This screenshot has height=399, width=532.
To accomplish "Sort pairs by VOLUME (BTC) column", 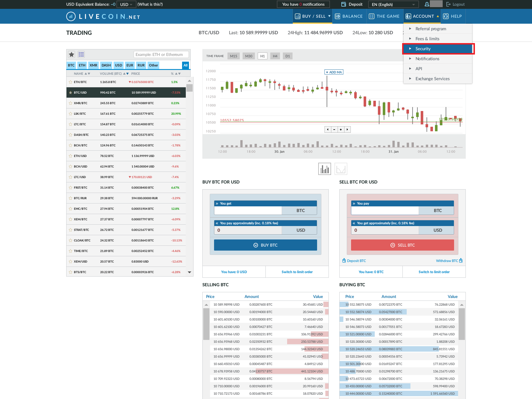I will (114, 74).
